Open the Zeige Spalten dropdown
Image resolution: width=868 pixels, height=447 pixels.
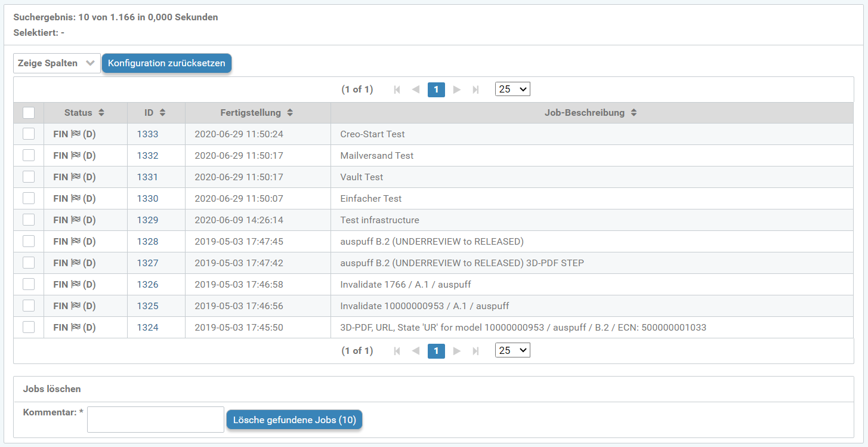tap(57, 63)
